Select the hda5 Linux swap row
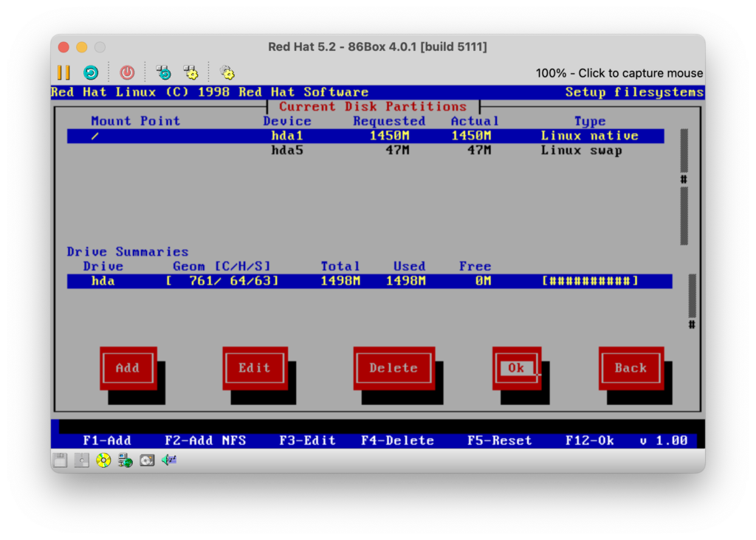 (x=365, y=150)
